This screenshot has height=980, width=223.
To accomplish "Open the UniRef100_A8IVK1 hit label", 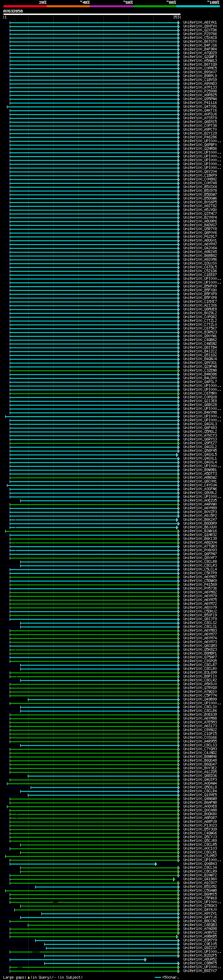I will pos(200,23).
